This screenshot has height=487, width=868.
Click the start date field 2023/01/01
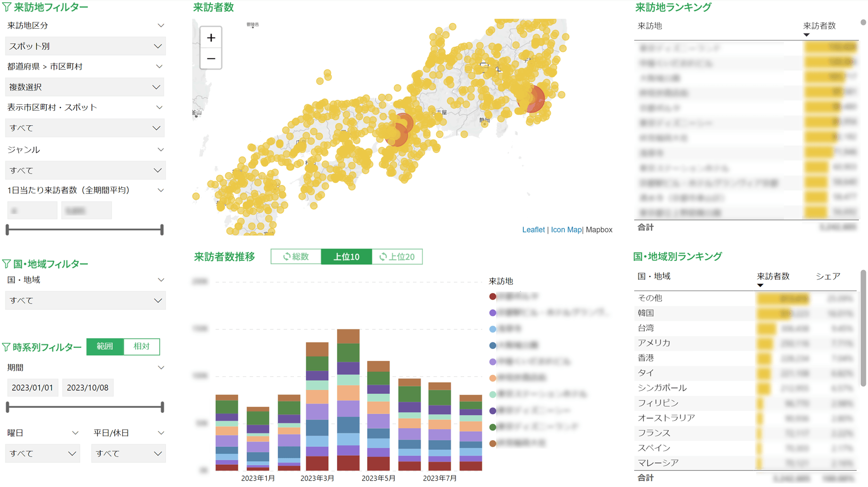click(33, 388)
